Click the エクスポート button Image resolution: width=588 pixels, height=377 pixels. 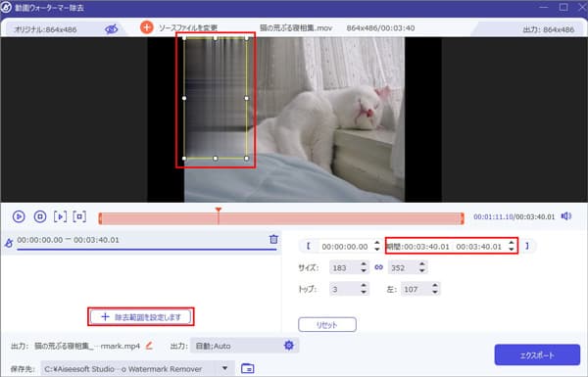click(537, 354)
